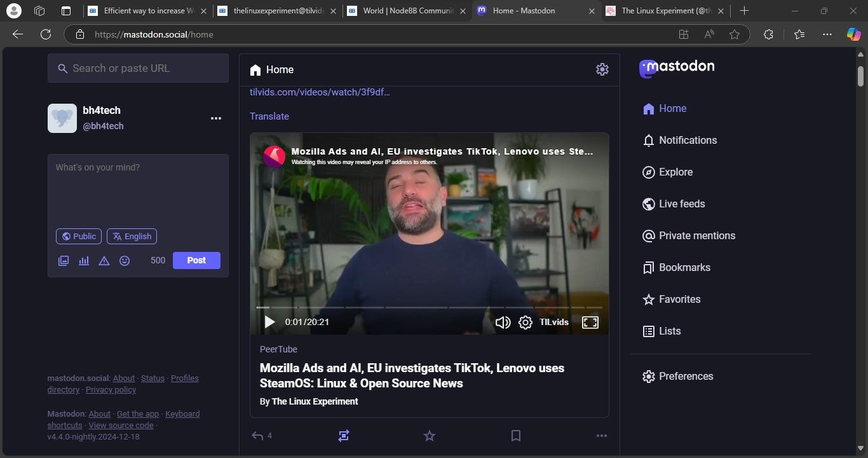The image size is (868, 458).
Task: Open View source code link
Action: [121, 426]
